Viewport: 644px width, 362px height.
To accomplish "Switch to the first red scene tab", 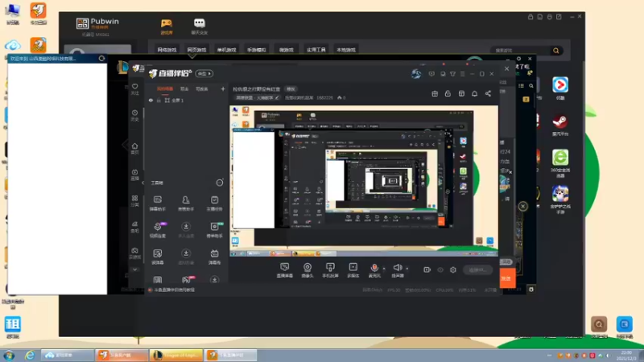I will click(x=165, y=89).
